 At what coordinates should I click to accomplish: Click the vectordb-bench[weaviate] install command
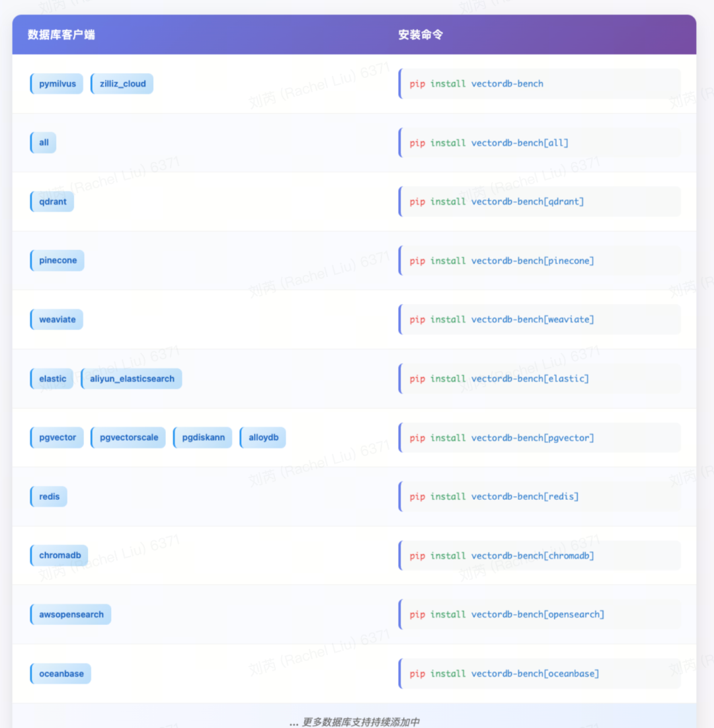pos(539,319)
